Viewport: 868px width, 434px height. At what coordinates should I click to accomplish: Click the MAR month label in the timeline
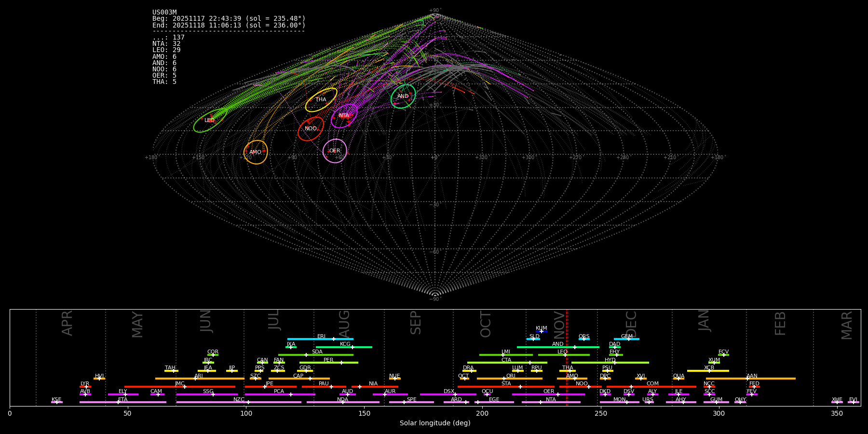pos(847,325)
